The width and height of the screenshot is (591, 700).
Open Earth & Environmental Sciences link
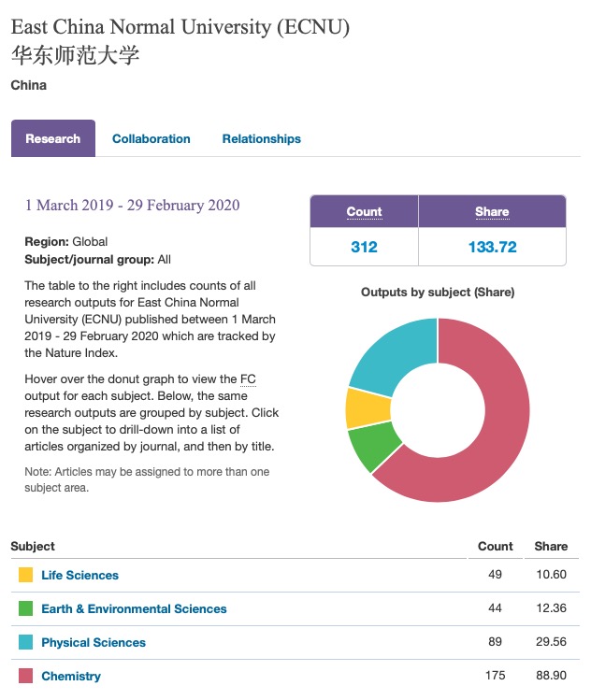[134, 608]
